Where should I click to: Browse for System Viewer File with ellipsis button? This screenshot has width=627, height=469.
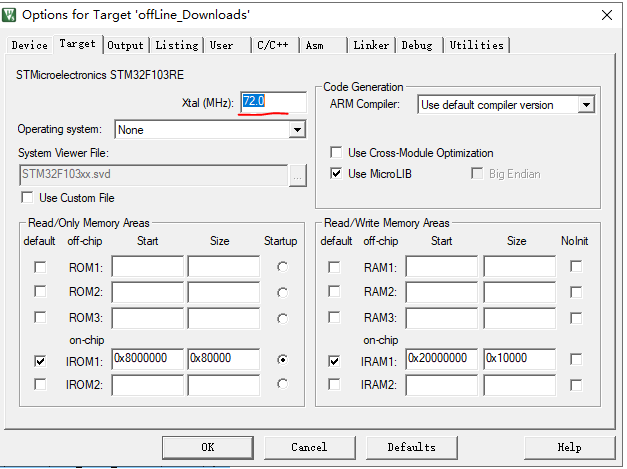[x=297, y=174]
